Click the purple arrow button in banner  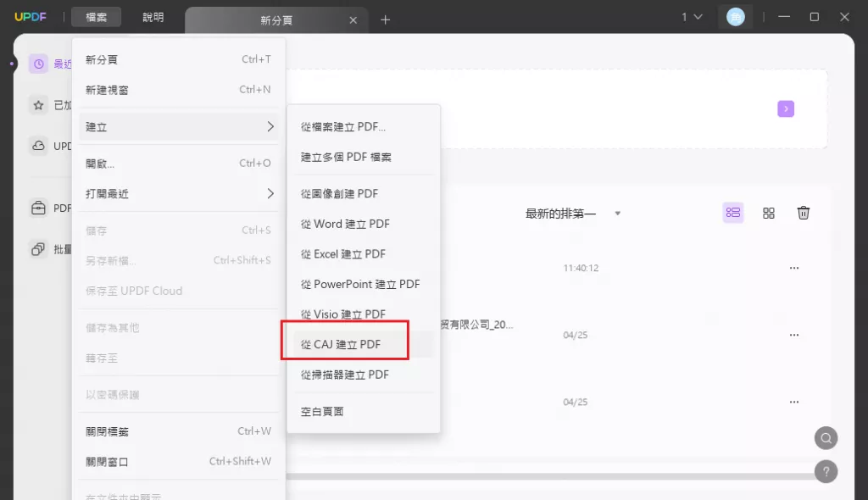(786, 109)
